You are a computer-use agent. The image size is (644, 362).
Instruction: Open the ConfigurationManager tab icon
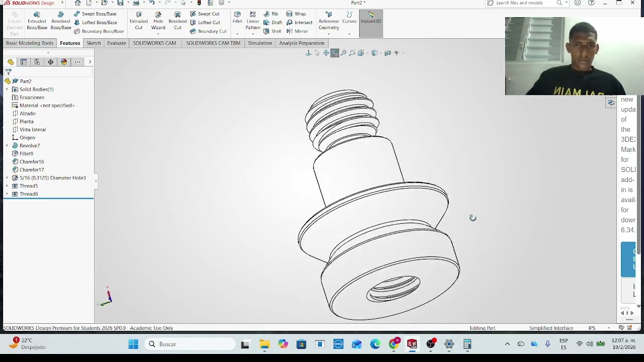(x=37, y=62)
